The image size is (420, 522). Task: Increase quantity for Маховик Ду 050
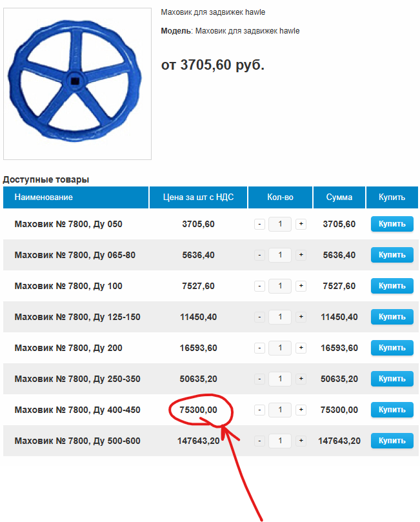pos(301,224)
